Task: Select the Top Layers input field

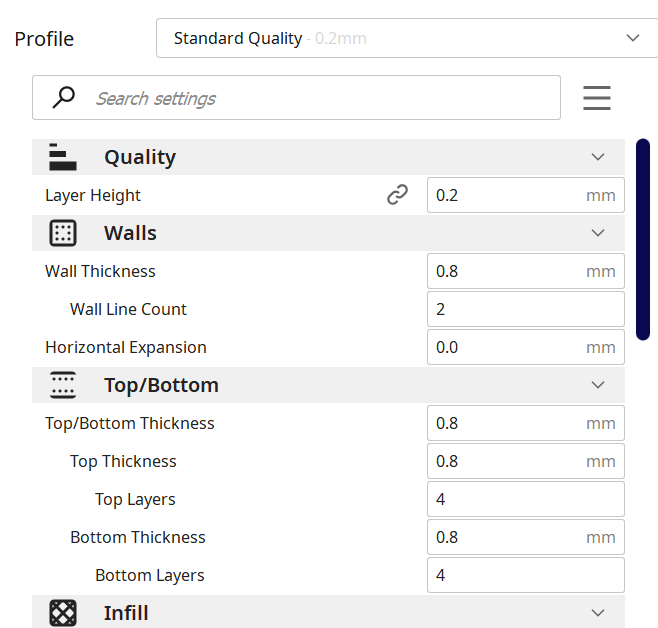Action: click(x=525, y=499)
